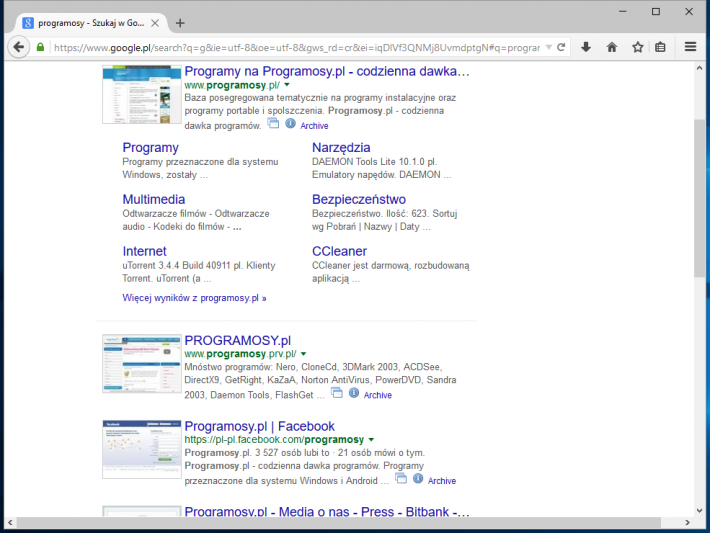The image size is (710, 533).
Task: Click the text 'uTorrent 3.4.4 Build 40911 pl. Klienty'
Action: (199, 265)
